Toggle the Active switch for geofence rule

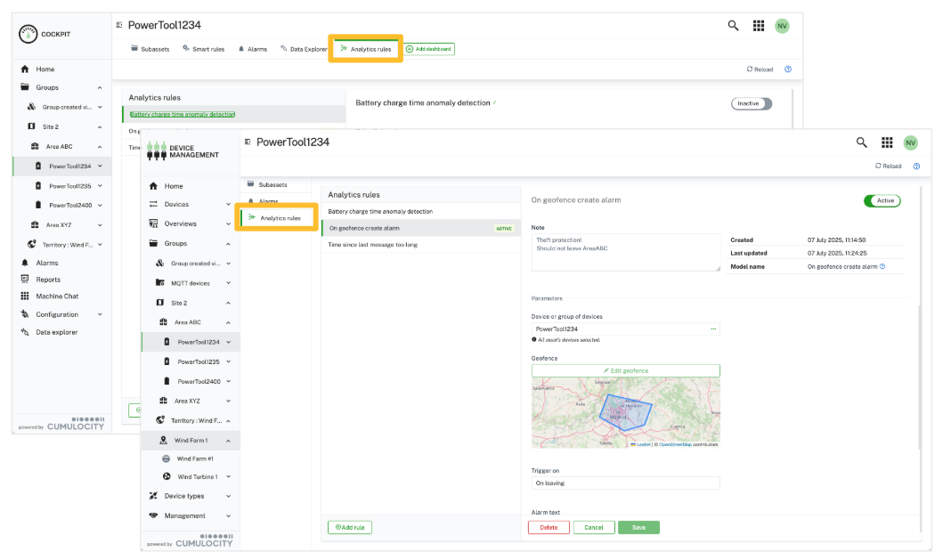882,200
